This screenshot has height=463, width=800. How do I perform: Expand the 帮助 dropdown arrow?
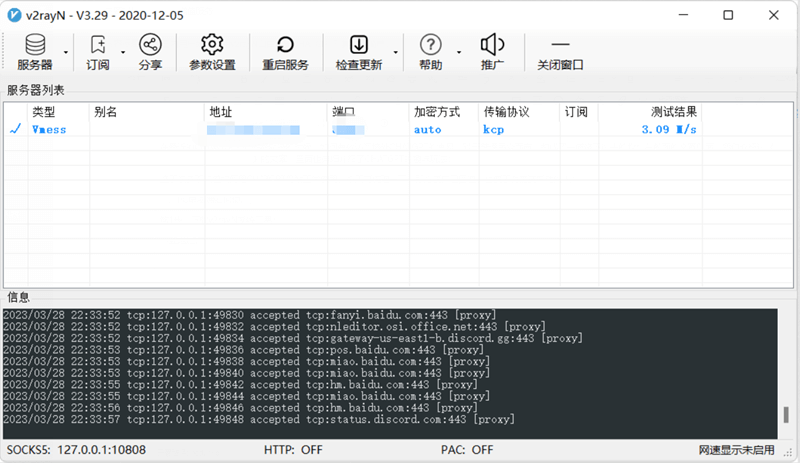(x=459, y=53)
